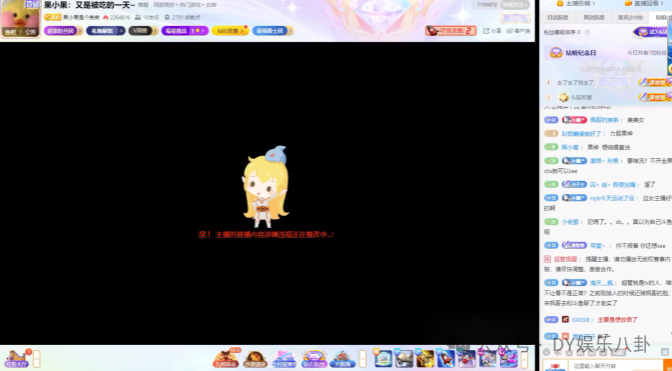Screen dimensions: 672x371
Task: Select the airplane gift icon
Action: point(466,358)
